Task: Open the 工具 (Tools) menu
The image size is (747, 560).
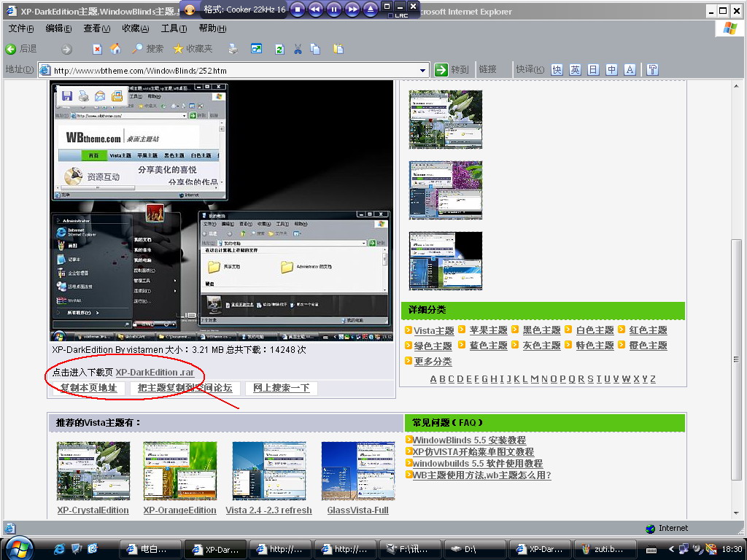Action: [x=174, y=28]
